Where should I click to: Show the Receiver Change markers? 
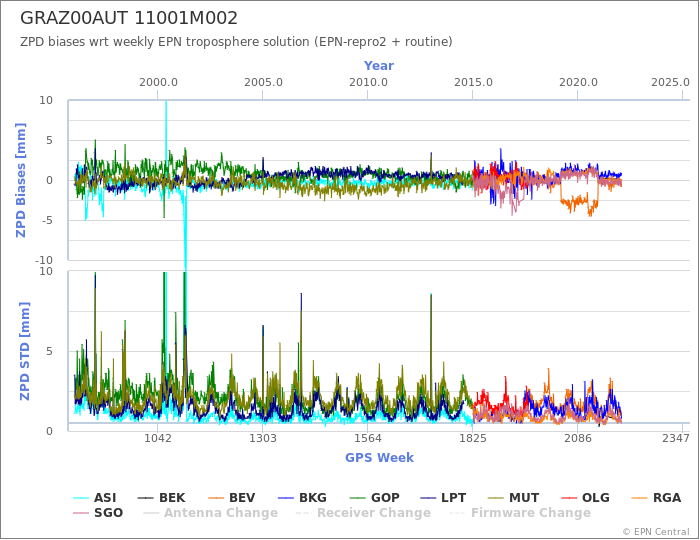[363, 513]
